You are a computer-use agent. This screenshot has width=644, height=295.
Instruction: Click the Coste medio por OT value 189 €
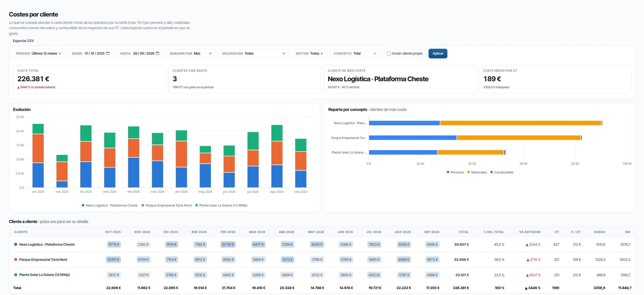(x=492, y=79)
